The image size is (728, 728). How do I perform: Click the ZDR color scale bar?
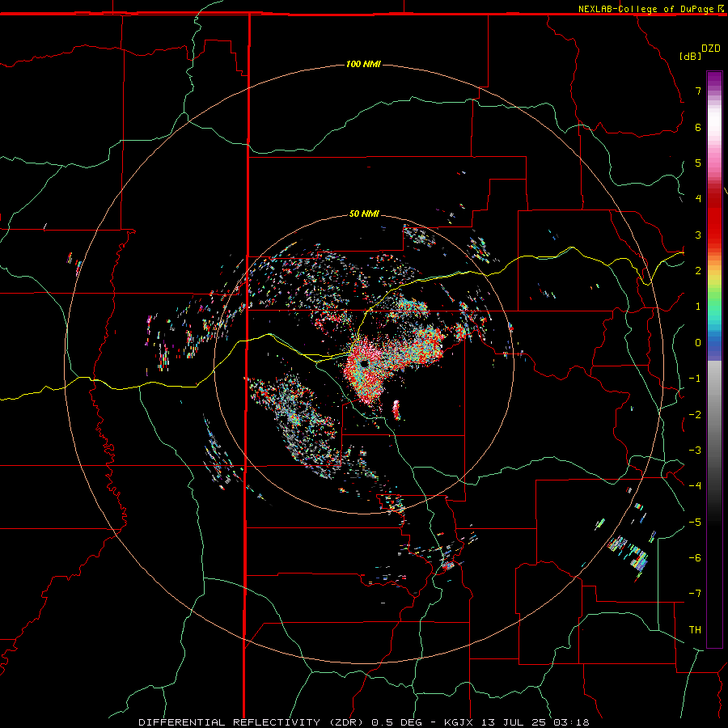[x=714, y=359]
